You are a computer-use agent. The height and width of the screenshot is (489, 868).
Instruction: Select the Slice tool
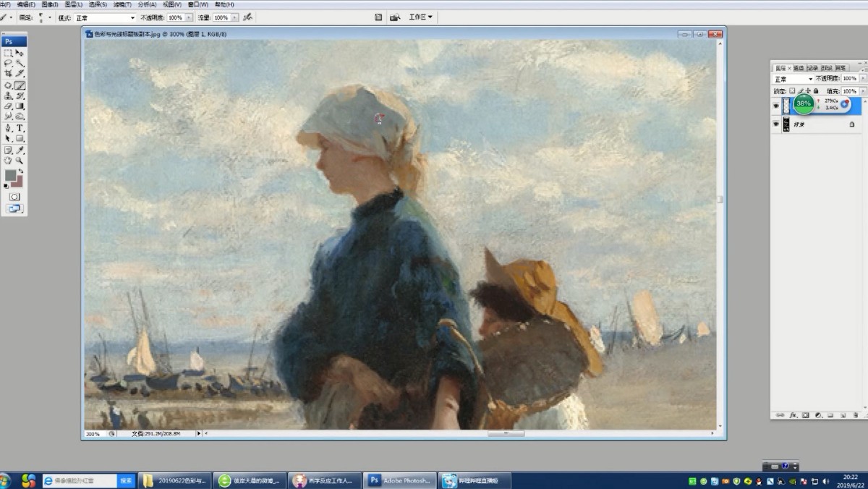20,73
